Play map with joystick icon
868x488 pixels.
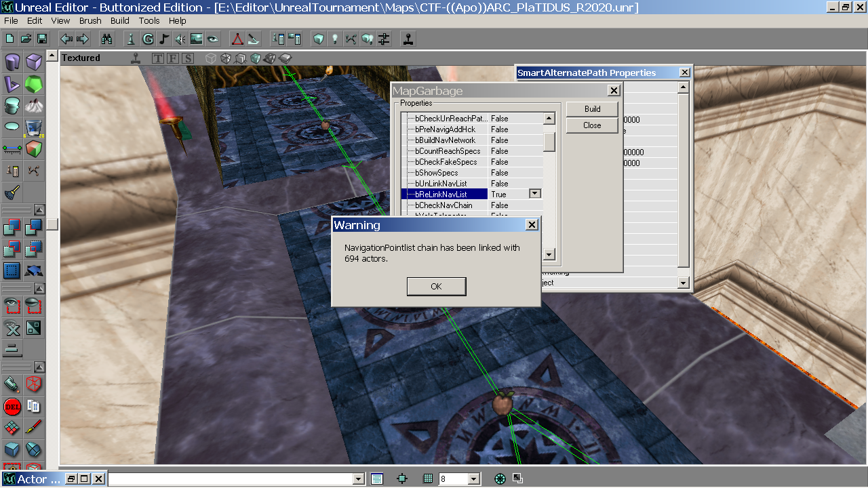[x=408, y=39]
